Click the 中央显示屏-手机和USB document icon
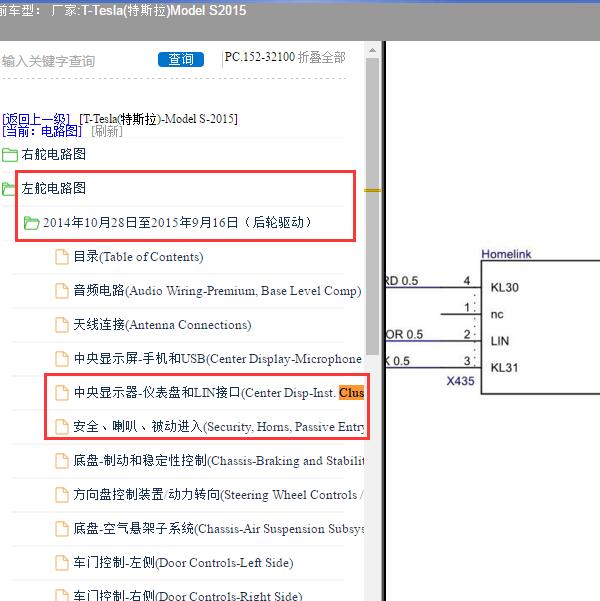This screenshot has width=600, height=601. coord(62,359)
